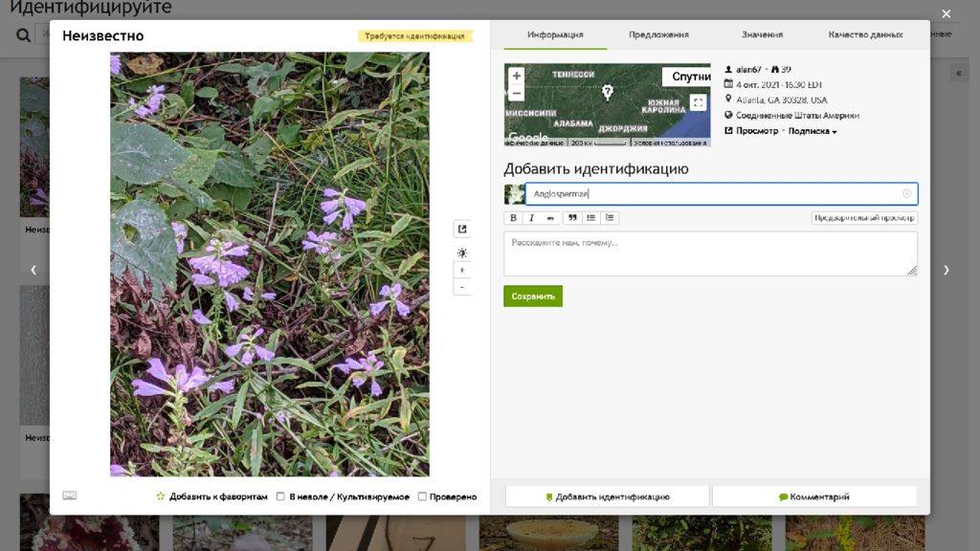The width and height of the screenshot is (980, 551).
Task: Click the location marker on the map
Action: point(607,93)
